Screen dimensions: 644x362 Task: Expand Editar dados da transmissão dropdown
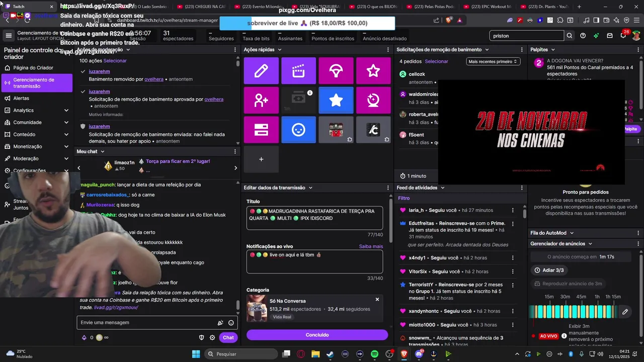tap(310, 188)
